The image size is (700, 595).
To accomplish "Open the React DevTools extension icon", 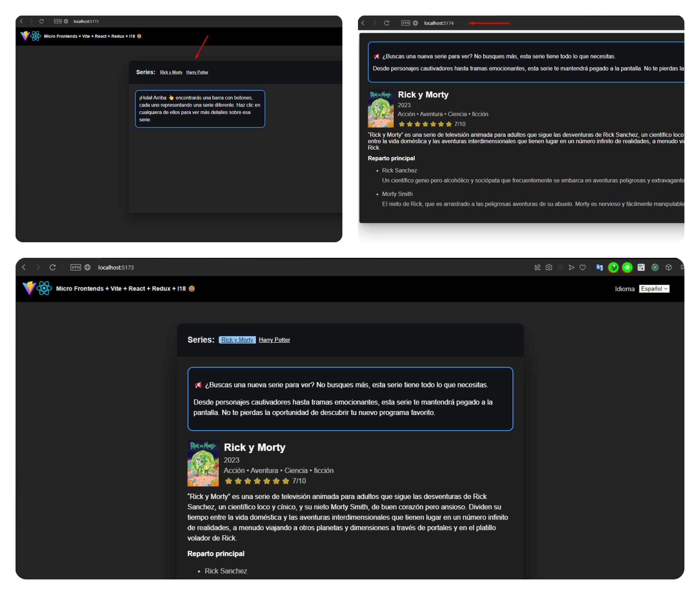I will click(627, 267).
